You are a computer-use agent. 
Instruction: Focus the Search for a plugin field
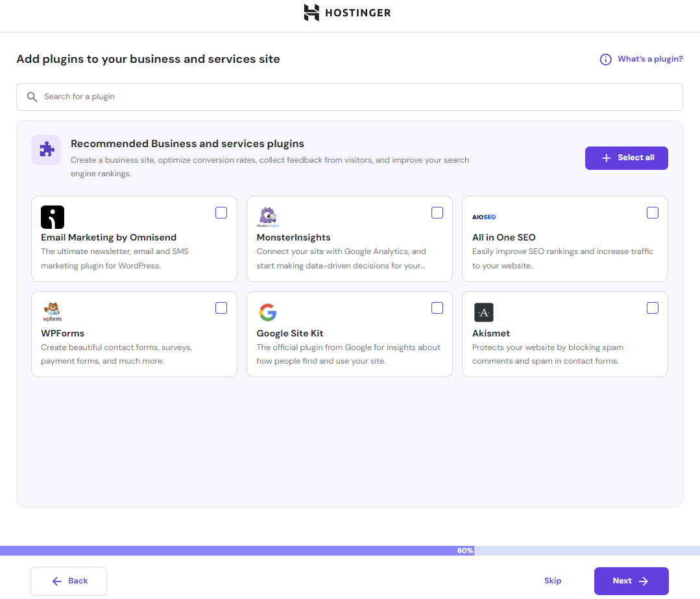pyautogui.click(x=350, y=97)
